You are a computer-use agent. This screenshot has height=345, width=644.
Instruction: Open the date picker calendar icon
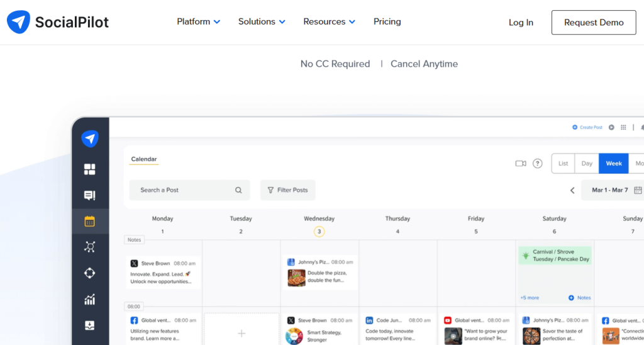(638, 190)
